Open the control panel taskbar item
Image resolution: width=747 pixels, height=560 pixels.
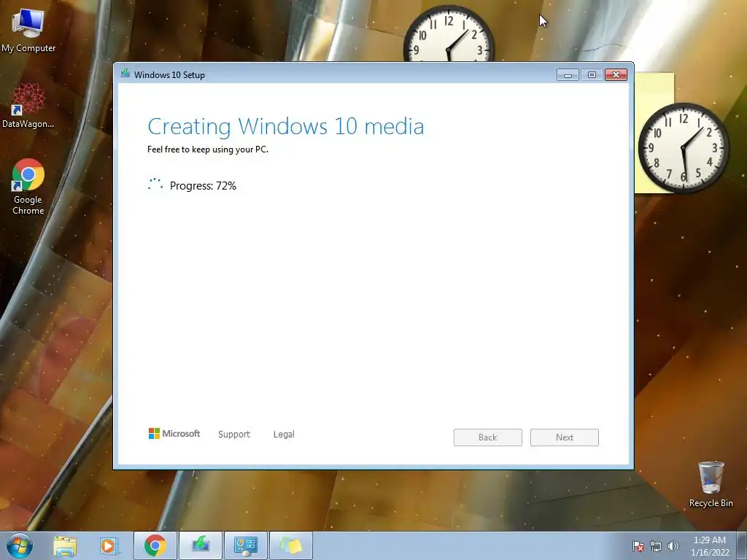[246, 545]
